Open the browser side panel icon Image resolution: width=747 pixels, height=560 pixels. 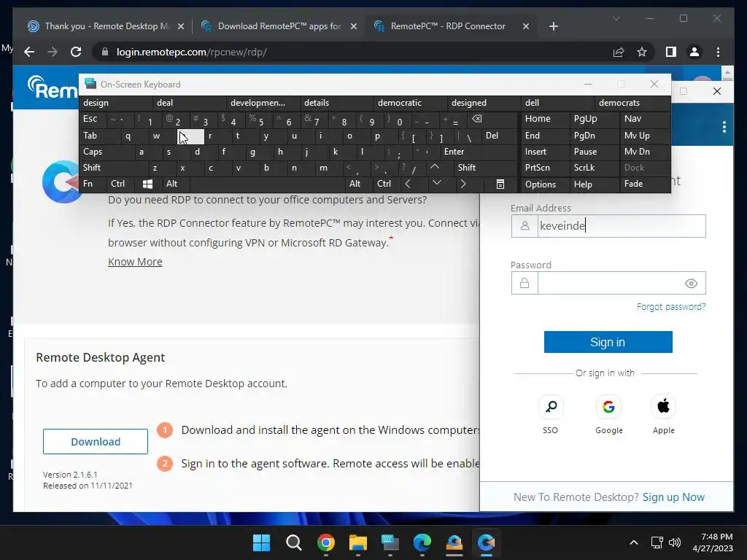(x=671, y=52)
